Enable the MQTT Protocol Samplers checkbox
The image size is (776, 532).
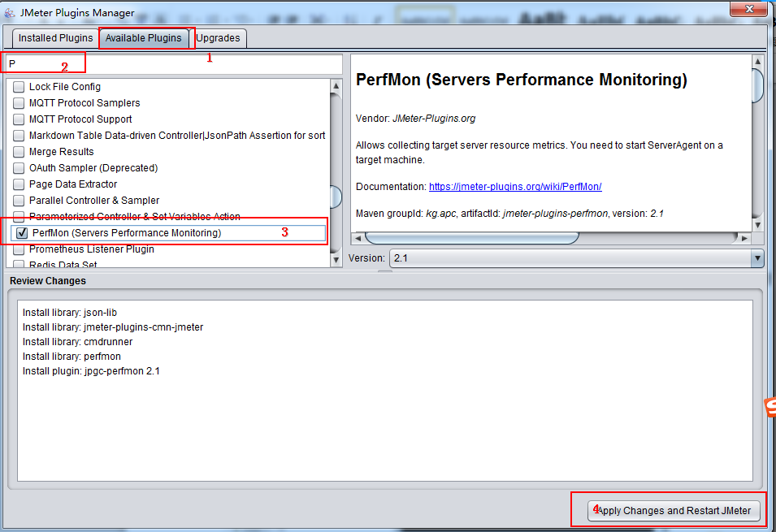point(19,103)
